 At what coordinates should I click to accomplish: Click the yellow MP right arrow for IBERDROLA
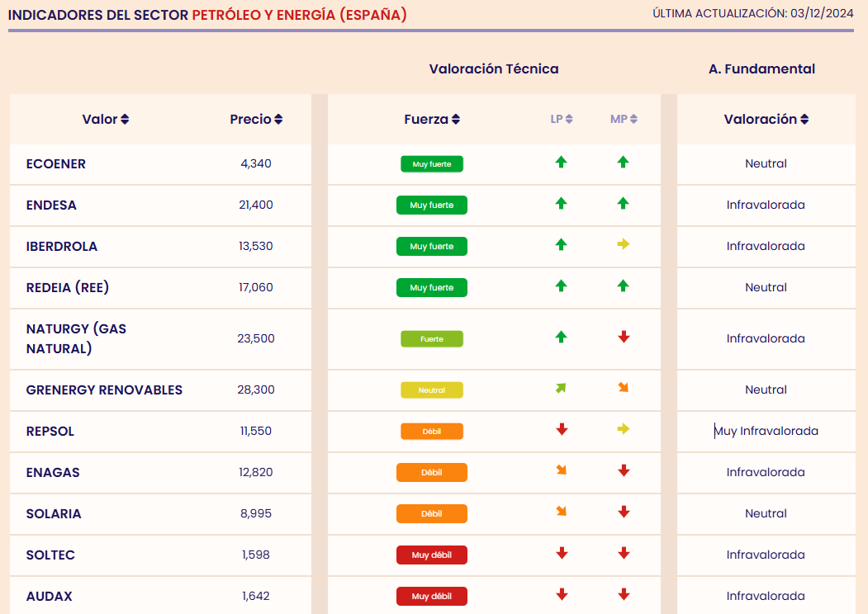[624, 244]
